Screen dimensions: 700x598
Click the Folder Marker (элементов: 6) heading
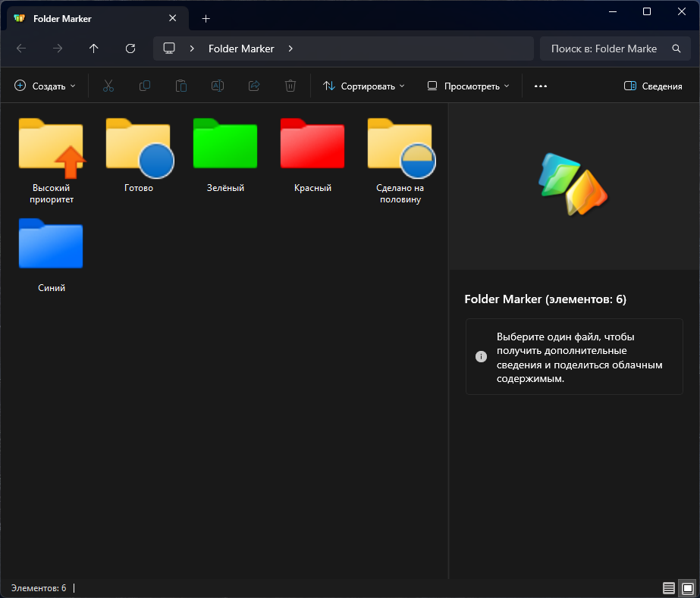click(545, 299)
